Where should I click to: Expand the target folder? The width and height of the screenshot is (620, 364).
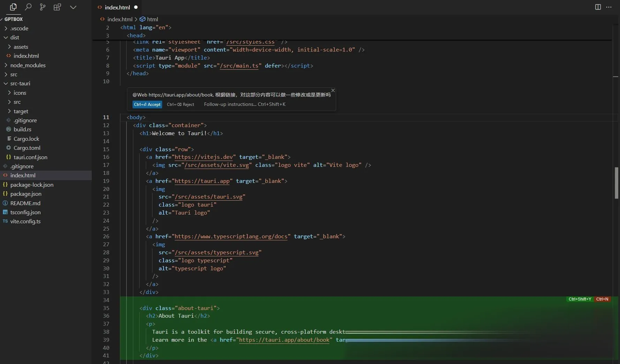[21, 111]
